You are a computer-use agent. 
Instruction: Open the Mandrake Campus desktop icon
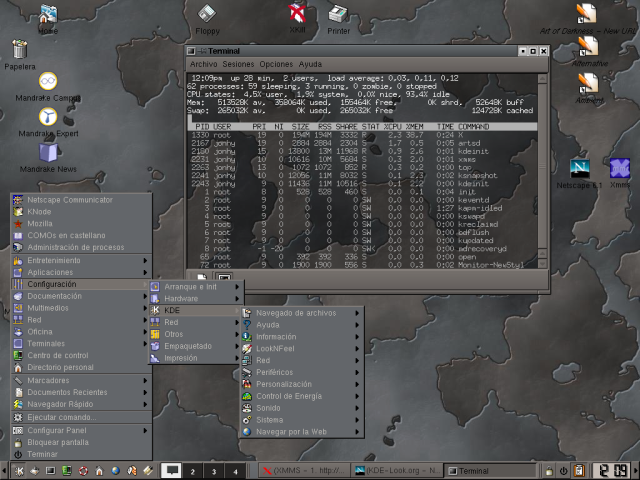[x=48, y=81]
